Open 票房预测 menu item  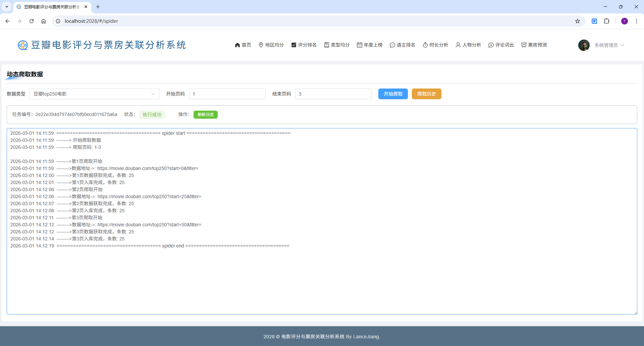tap(534, 45)
